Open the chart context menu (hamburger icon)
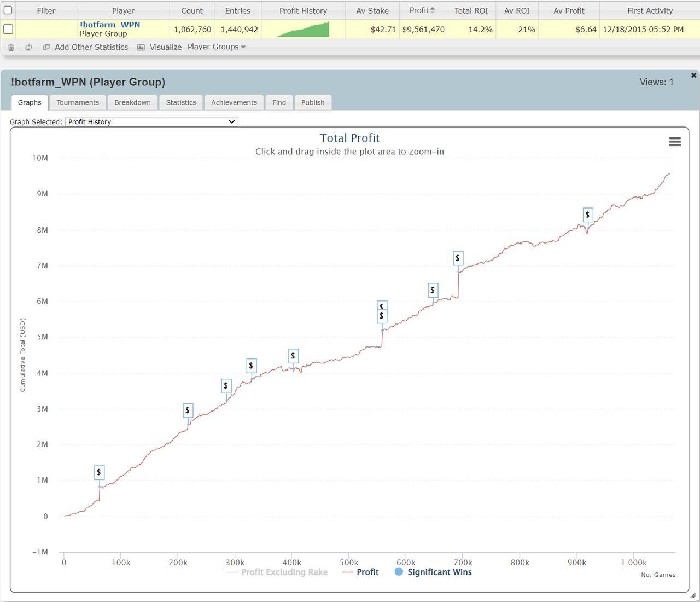Viewport: 700px width, 602px height. 675,142
